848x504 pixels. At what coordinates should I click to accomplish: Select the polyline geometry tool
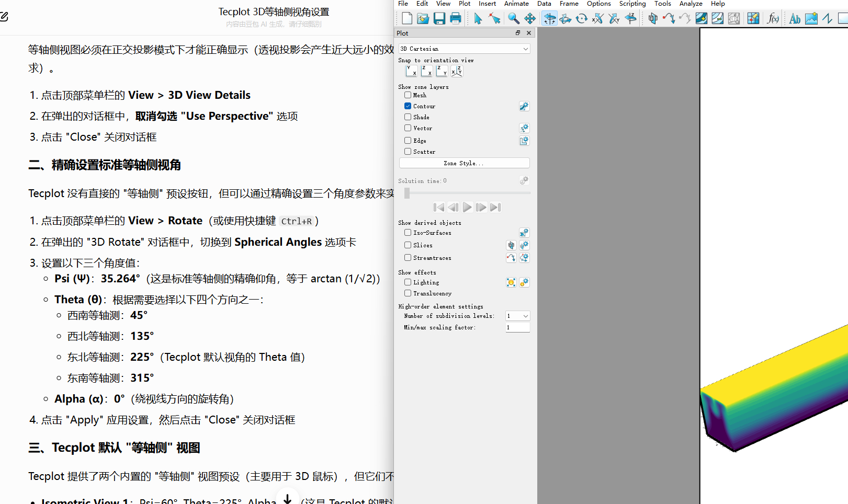pos(828,19)
